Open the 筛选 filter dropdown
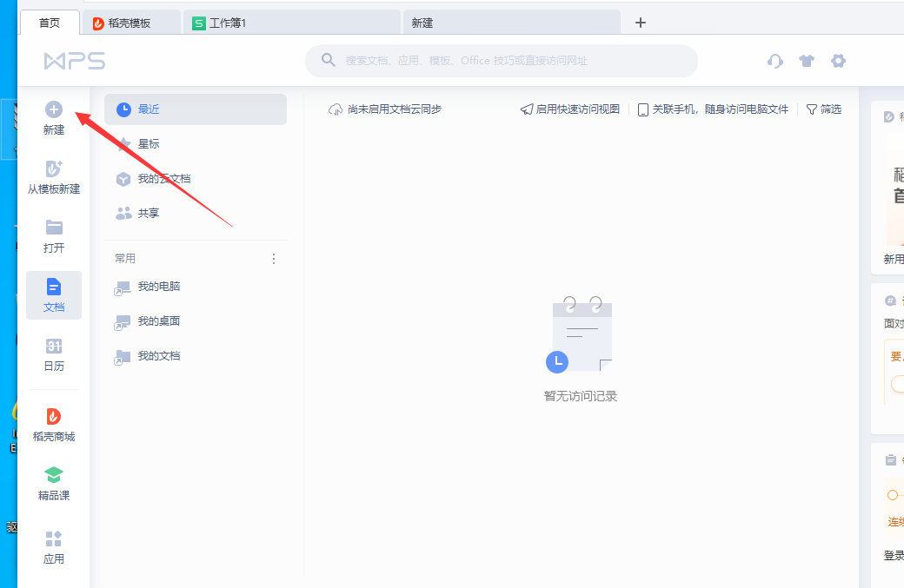This screenshot has width=904, height=588. [823, 109]
